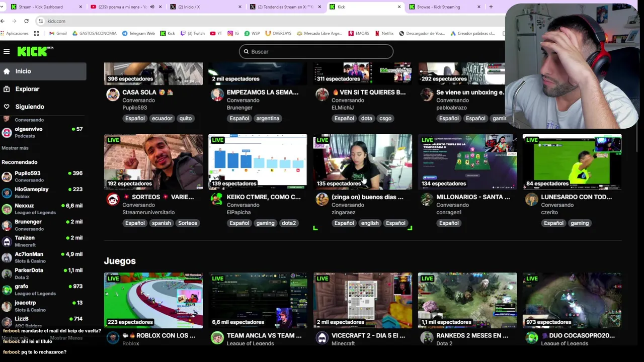Open the Telegram Web bookmark
The height and width of the screenshot is (362, 644).
pyautogui.click(x=138, y=33)
